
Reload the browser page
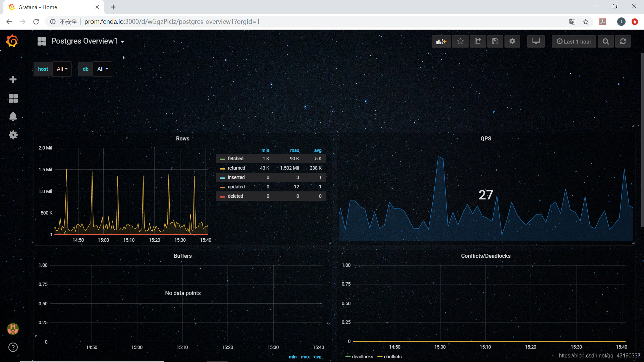click(36, 22)
